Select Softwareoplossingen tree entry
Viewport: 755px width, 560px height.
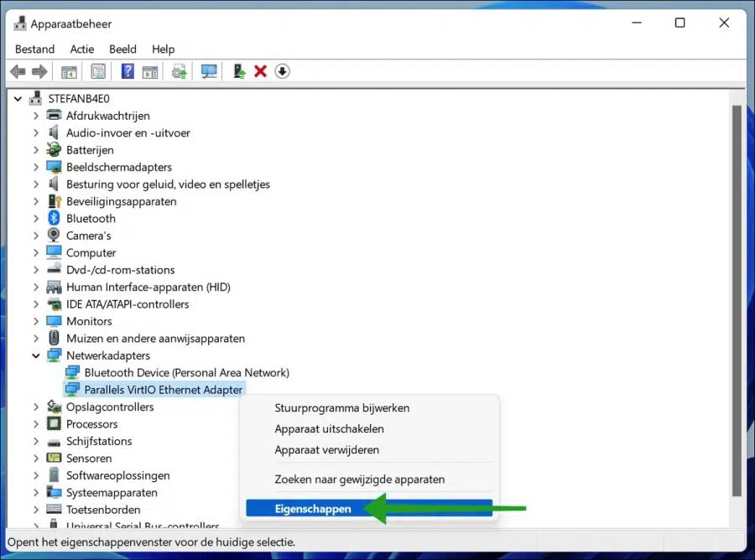click(x=118, y=475)
